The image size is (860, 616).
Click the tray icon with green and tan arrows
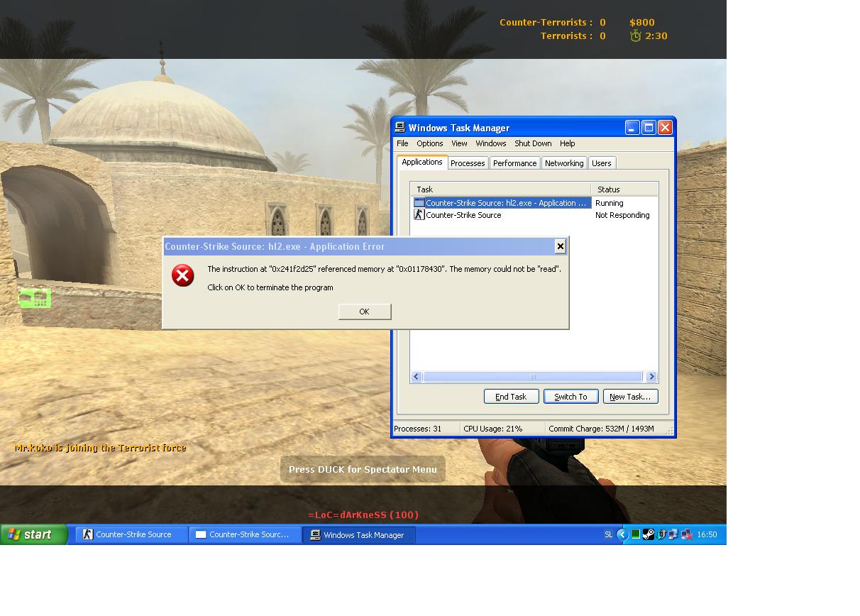point(661,534)
